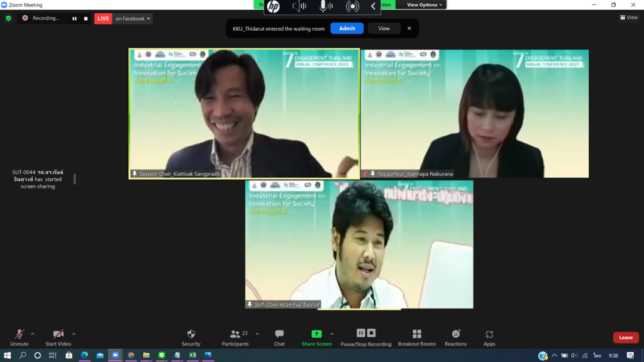Click the Zoom icon on the taskbar

click(116, 355)
